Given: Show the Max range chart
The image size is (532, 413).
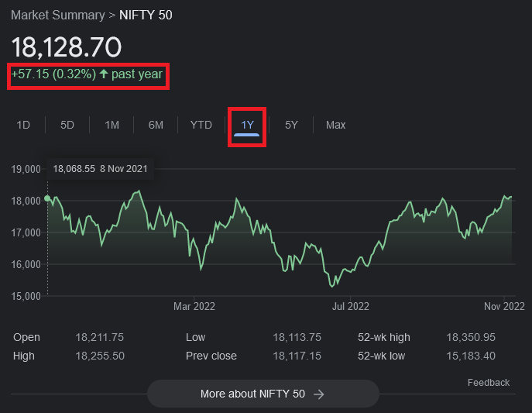Looking at the screenshot, I should (335, 125).
